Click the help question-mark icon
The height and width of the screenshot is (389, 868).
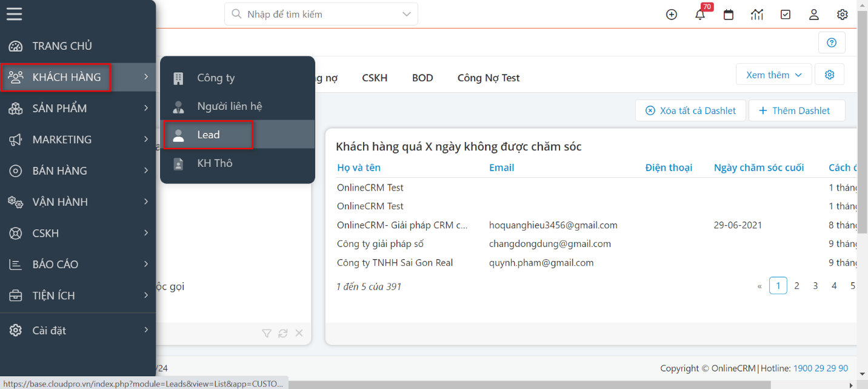pyautogui.click(x=832, y=42)
